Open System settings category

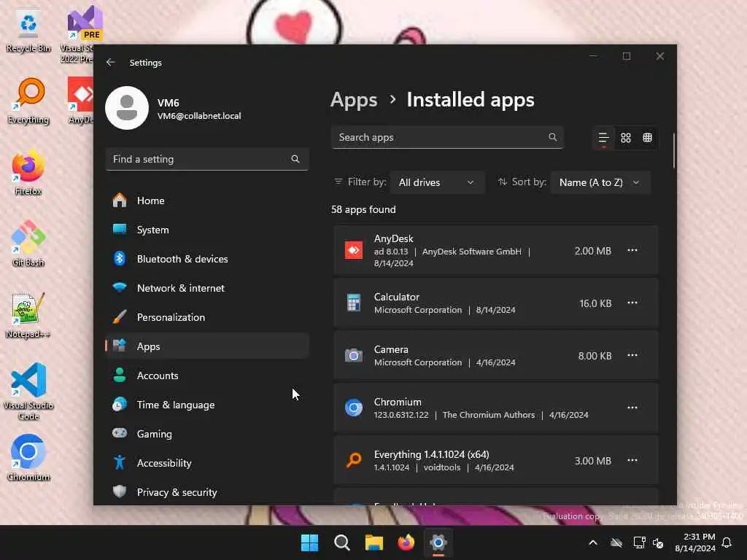pos(206,230)
